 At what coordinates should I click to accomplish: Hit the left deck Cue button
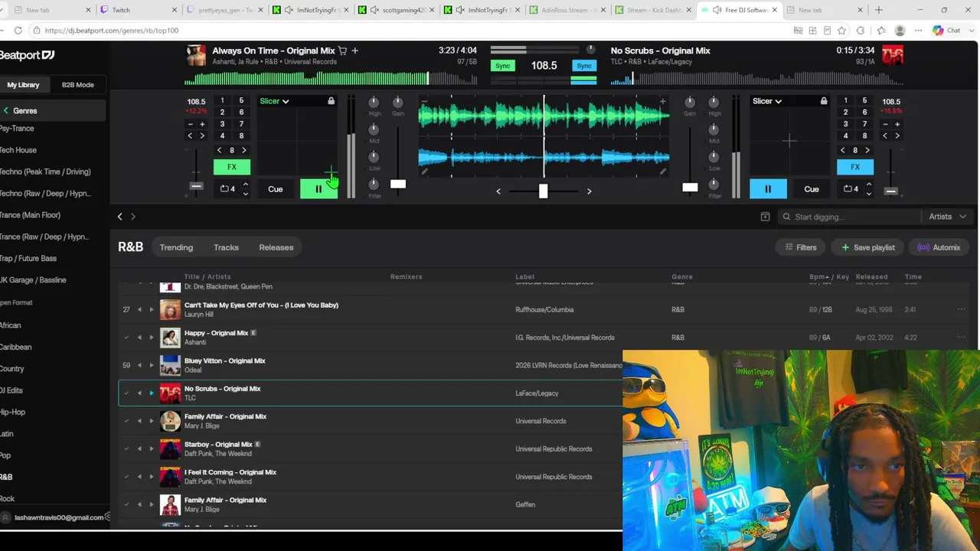click(275, 189)
